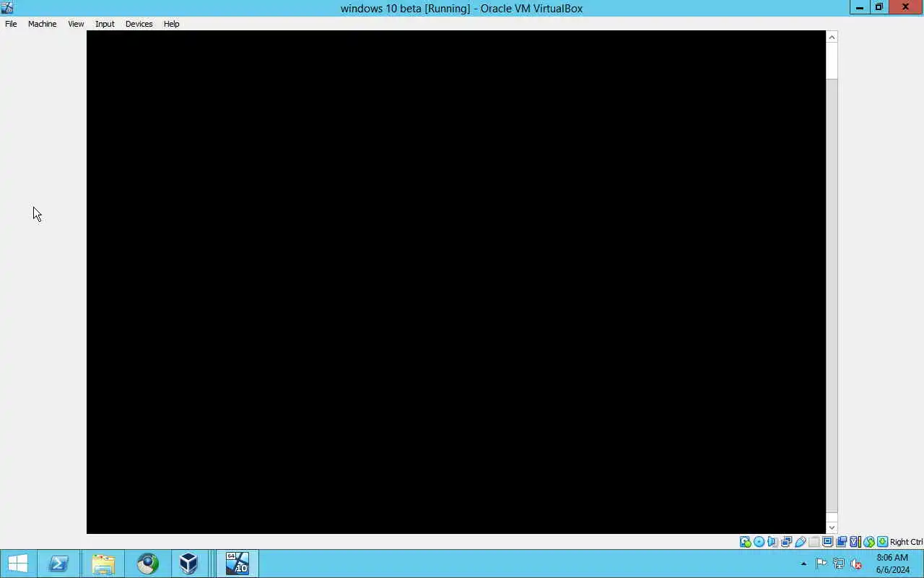Click the keyboard capture green arrow icon

(x=883, y=542)
